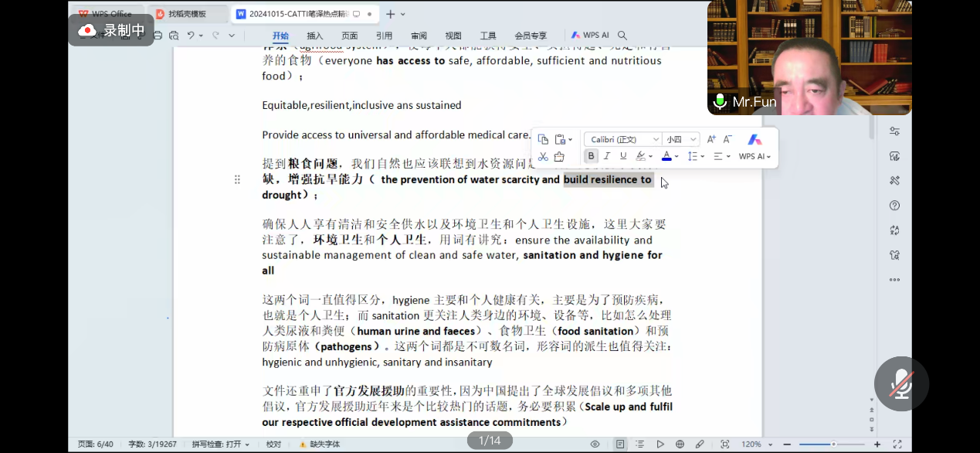Viewport: 980px width, 453px height.
Task: Toggle underline formatting in the floating toolbar
Action: pos(623,156)
